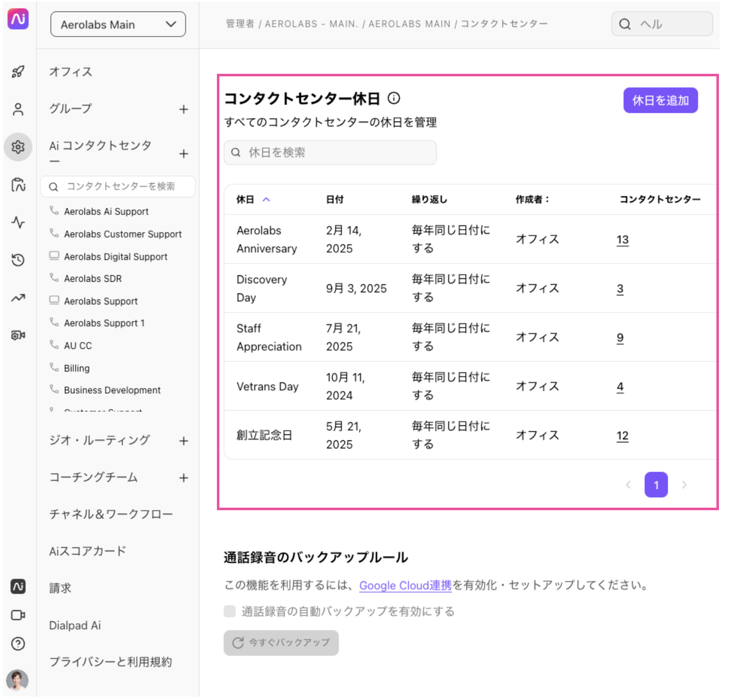Viewport: 737px width, 700px height.
Task: Select the AU CC contact center
Action: pos(78,346)
